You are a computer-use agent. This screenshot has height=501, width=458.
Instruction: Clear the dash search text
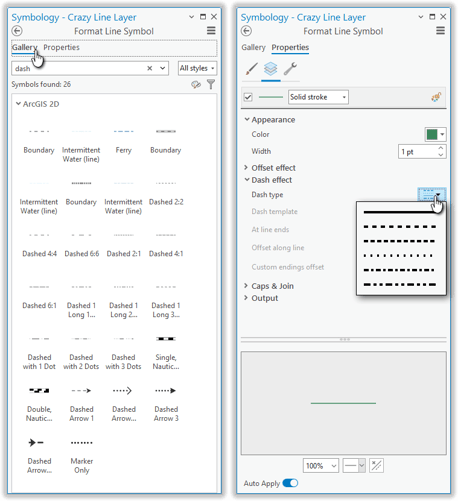[x=150, y=68]
